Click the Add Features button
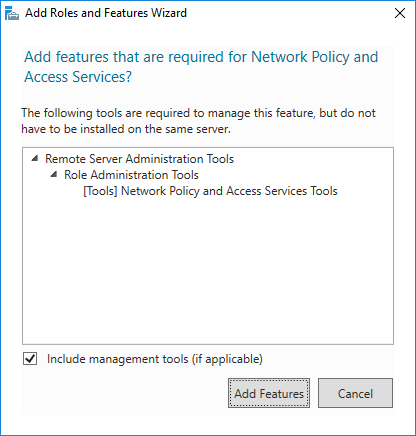The width and height of the screenshot is (416, 436). pos(269,393)
